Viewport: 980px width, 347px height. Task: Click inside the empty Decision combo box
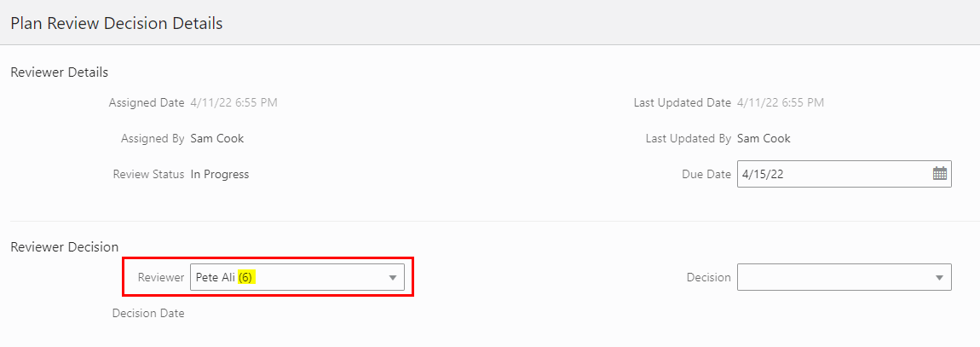[831, 278]
